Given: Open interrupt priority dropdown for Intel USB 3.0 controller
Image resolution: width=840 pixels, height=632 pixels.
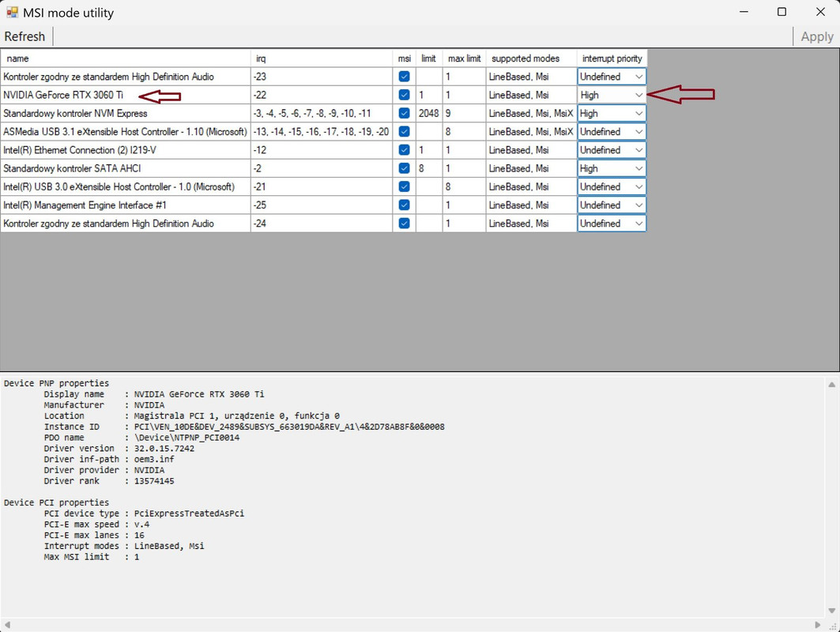Looking at the screenshot, I should [x=612, y=186].
